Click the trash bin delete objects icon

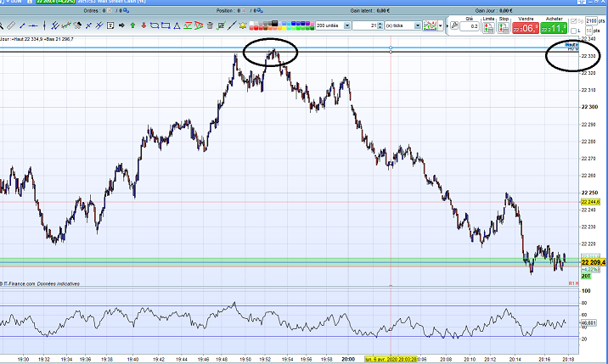[x=210, y=25]
